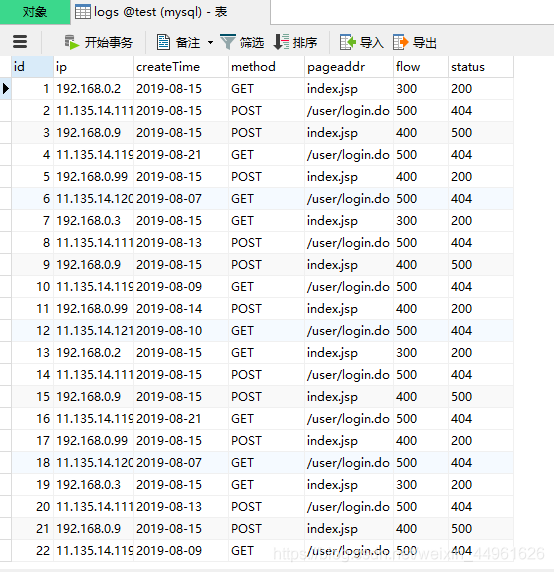This screenshot has height=572, width=554.
Task: Select ip cell 192.168.0.99 in row 17
Action: click(x=93, y=441)
